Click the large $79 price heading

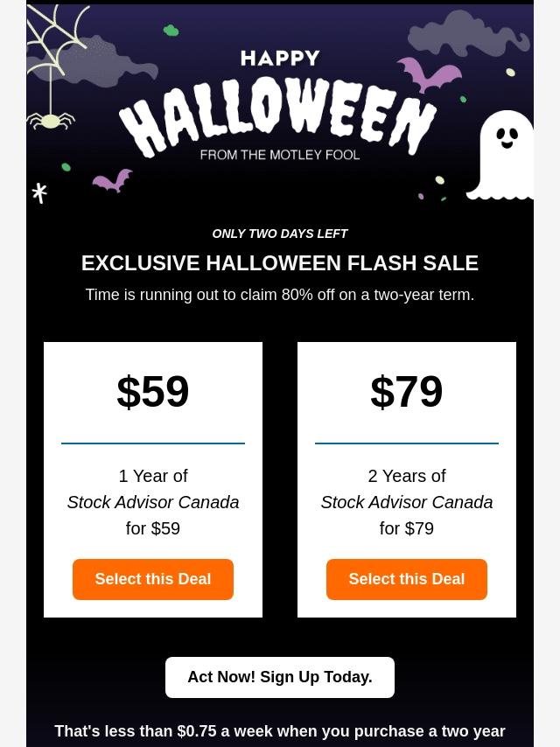pyautogui.click(x=407, y=392)
